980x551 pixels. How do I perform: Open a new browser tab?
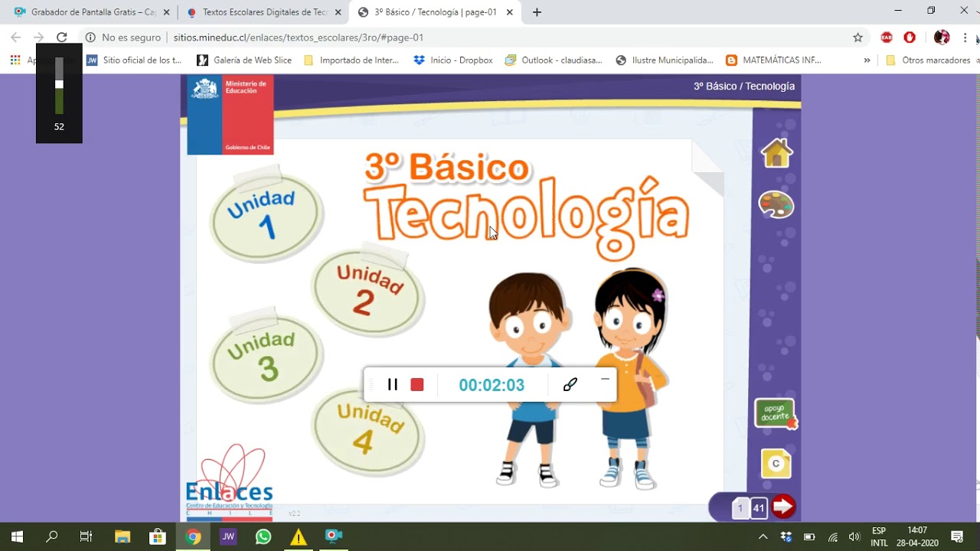coord(537,12)
